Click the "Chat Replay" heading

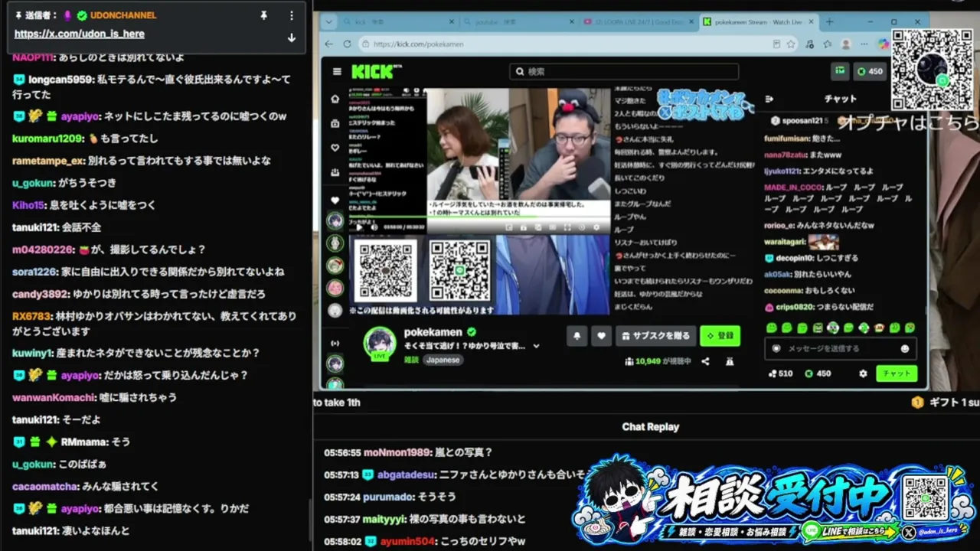pos(651,427)
